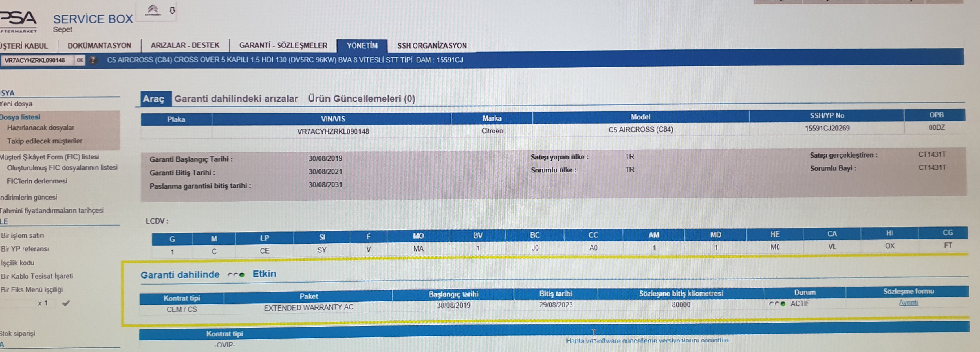Focus the VIN input field VR7ACYHZRKL090148

pos(37,60)
